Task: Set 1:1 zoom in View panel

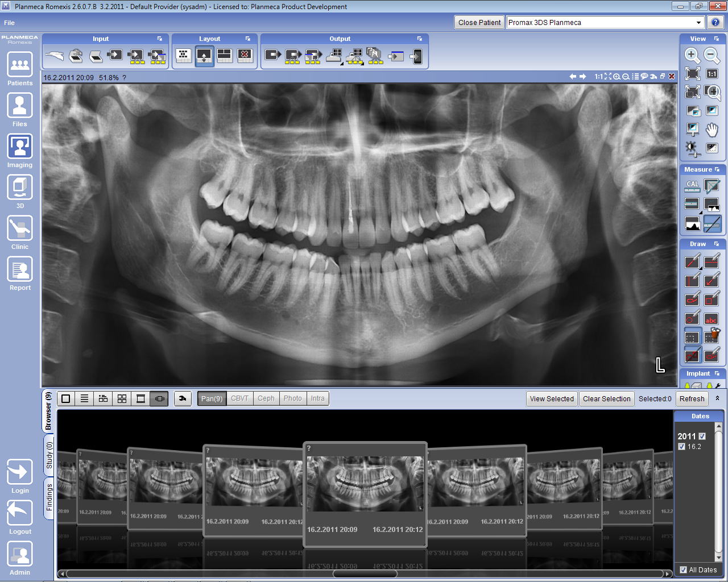Action: tap(712, 74)
